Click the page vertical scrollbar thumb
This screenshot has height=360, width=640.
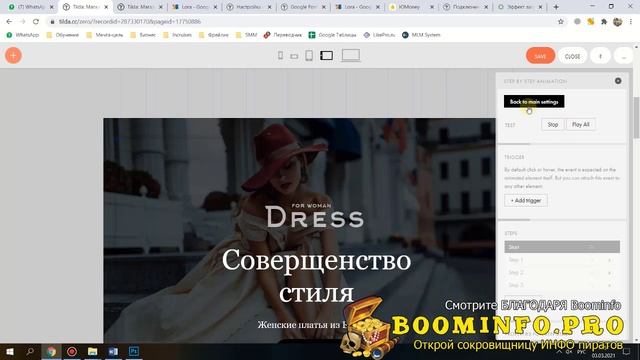coord(636,118)
